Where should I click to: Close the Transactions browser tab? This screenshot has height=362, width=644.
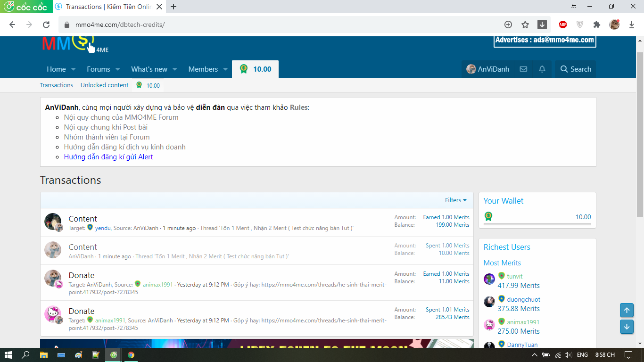(159, 7)
